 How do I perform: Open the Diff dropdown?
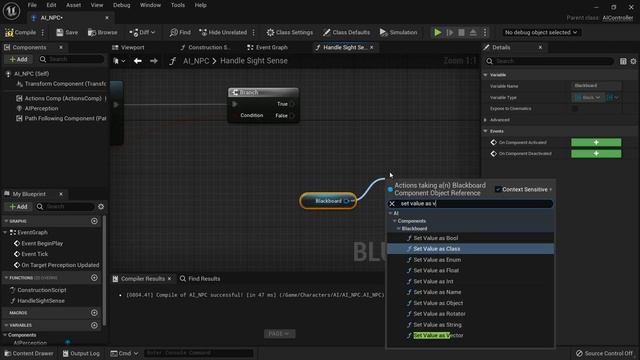(x=142, y=32)
